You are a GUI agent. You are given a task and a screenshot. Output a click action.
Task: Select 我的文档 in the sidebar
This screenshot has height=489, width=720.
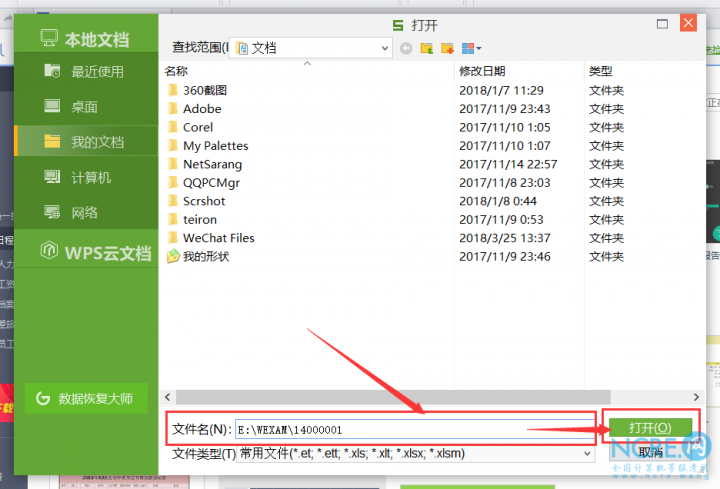point(86,141)
